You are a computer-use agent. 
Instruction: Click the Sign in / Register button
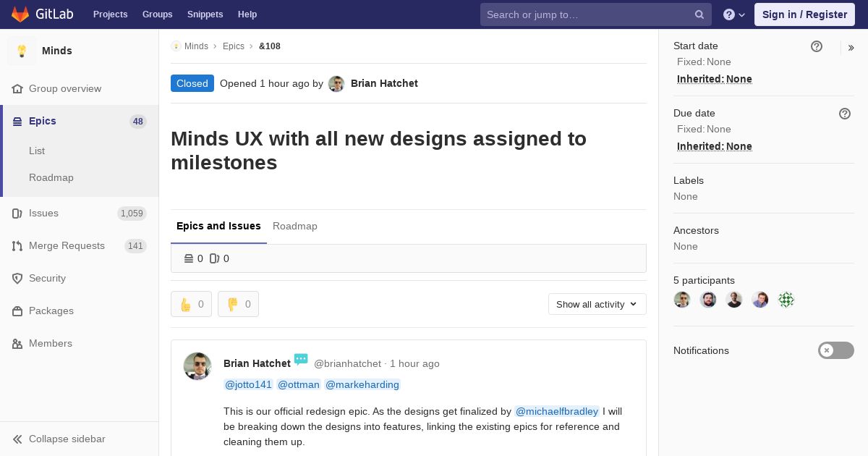(804, 14)
